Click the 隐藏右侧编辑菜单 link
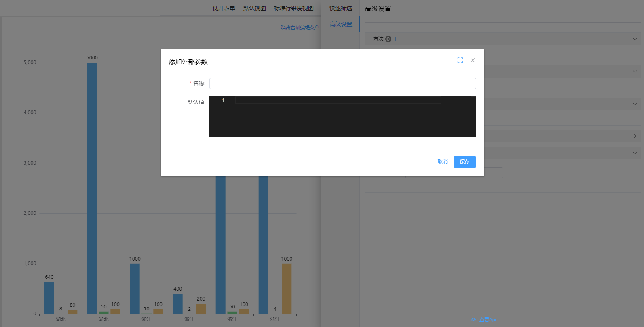This screenshot has width=644, height=327. [300, 28]
